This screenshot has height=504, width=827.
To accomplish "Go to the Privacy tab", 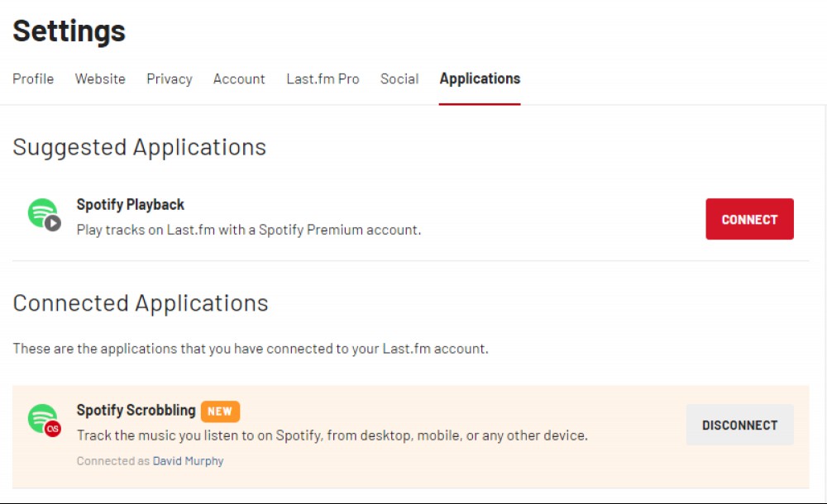I will click(x=170, y=78).
